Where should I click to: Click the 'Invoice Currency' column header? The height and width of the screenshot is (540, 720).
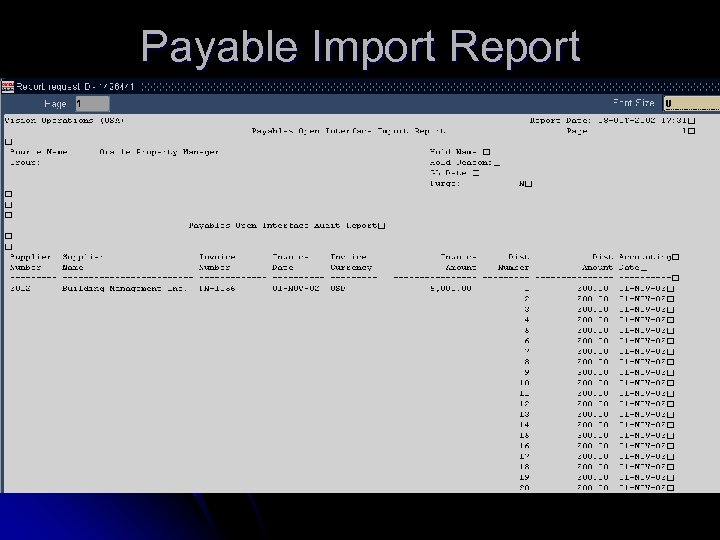click(351, 262)
